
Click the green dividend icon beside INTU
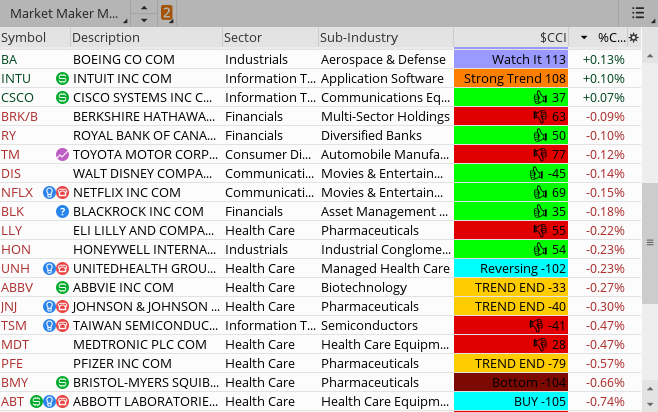[62, 78]
